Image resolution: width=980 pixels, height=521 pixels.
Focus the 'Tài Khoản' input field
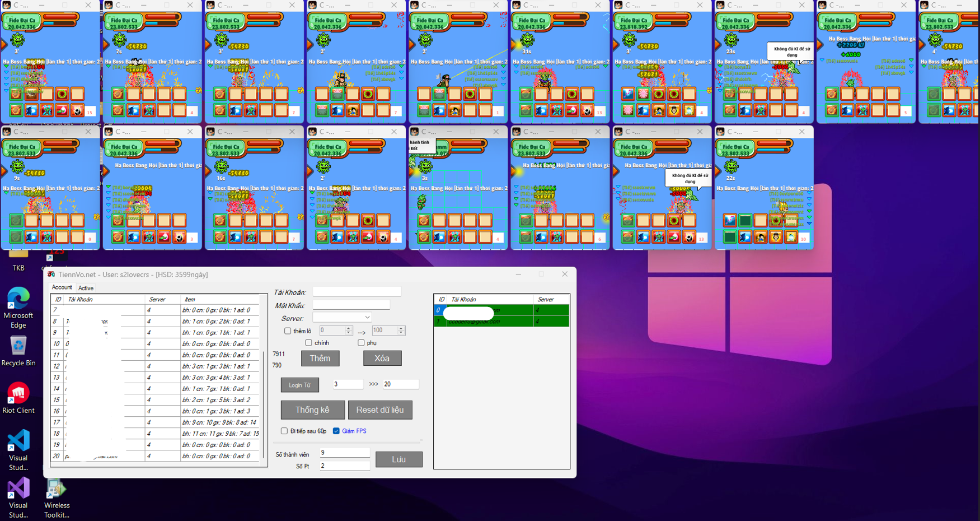click(357, 292)
